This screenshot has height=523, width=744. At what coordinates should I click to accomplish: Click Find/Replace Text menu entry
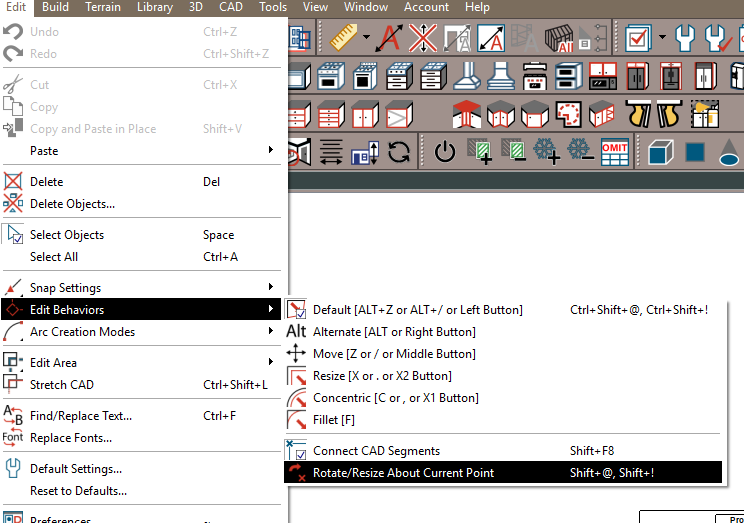(81, 416)
